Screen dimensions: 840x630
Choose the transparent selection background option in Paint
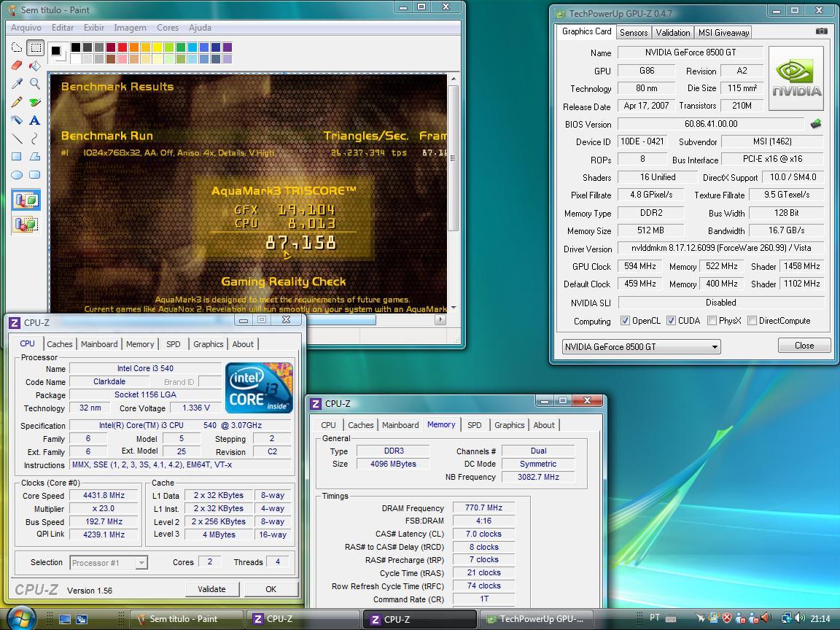pyautogui.click(x=26, y=223)
